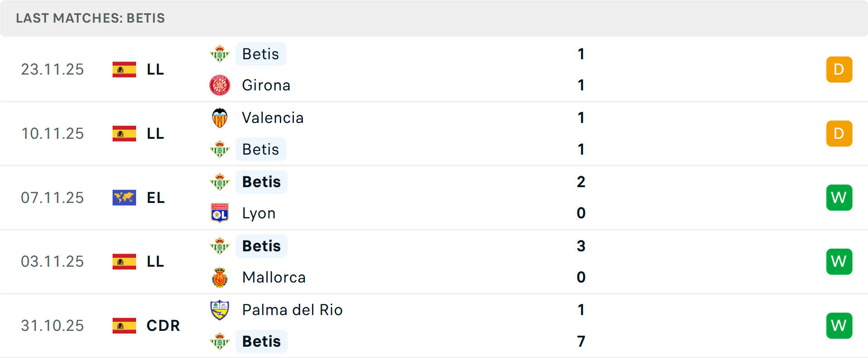Click the Valencia club crest

tap(220, 118)
